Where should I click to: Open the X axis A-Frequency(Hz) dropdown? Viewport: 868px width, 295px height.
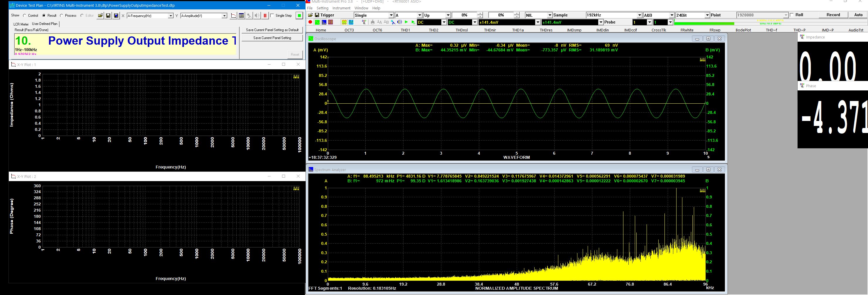(170, 16)
